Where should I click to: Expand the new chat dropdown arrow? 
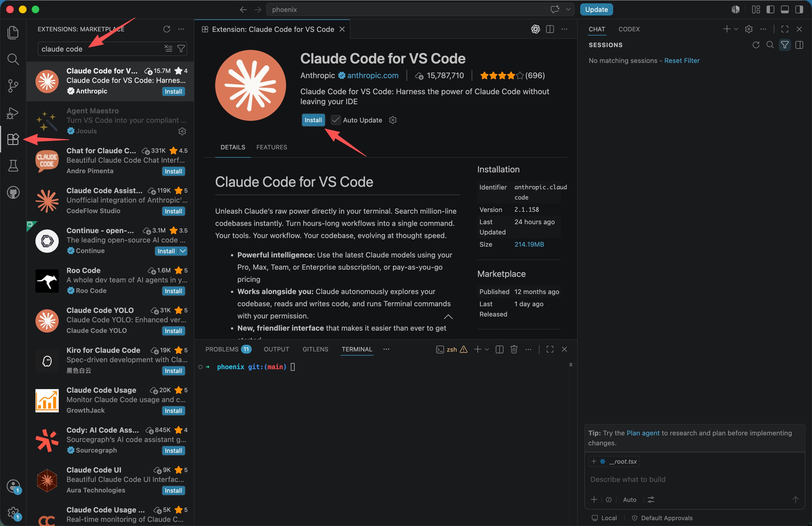click(x=736, y=29)
